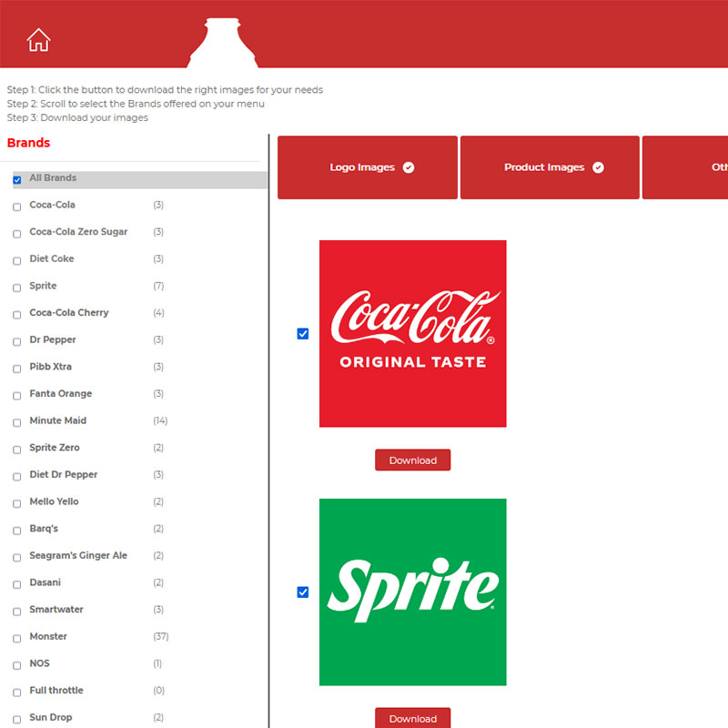Select the Minute Maid brand label
The width and height of the screenshot is (728, 728).
coord(58,421)
